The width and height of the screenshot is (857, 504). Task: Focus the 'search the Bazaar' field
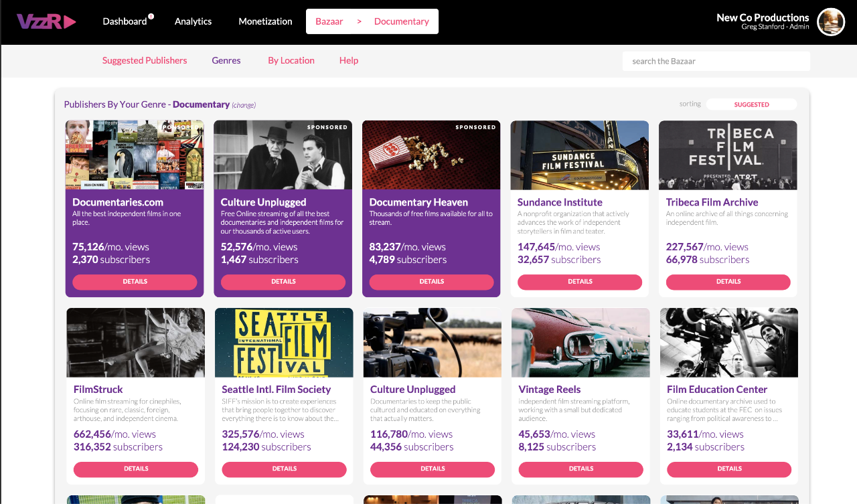coord(716,61)
